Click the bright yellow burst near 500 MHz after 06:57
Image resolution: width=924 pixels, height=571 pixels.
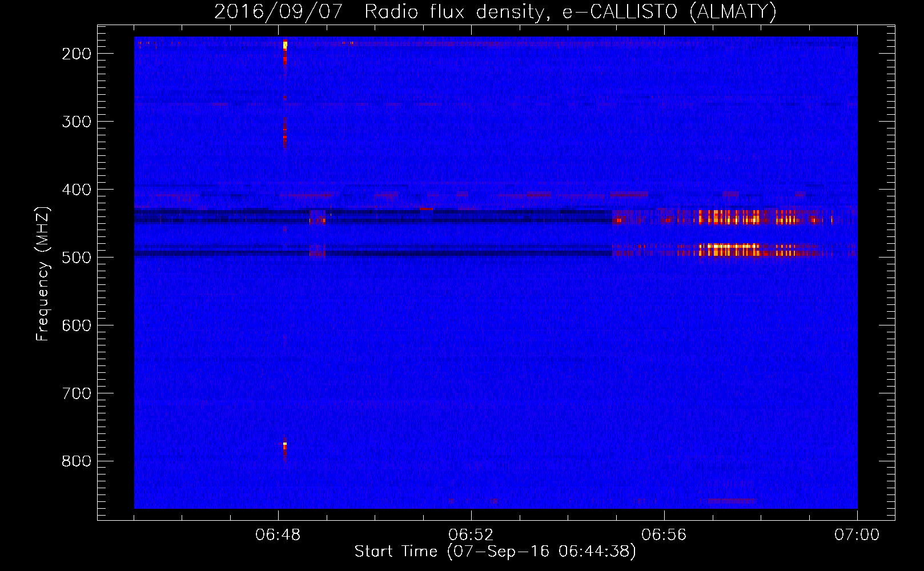pyautogui.click(x=730, y=250)
